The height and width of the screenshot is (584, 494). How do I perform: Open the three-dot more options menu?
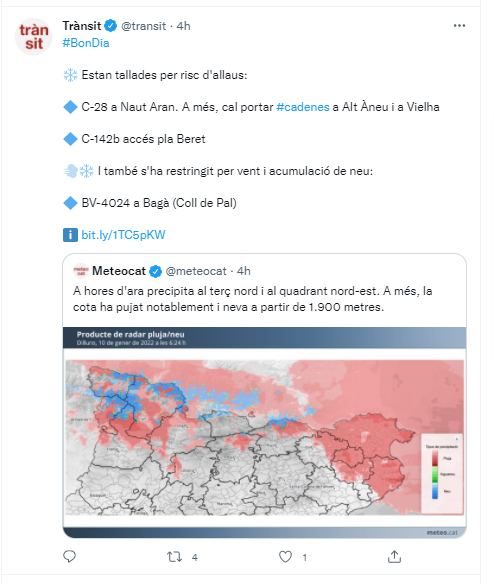tap(459, 25)
